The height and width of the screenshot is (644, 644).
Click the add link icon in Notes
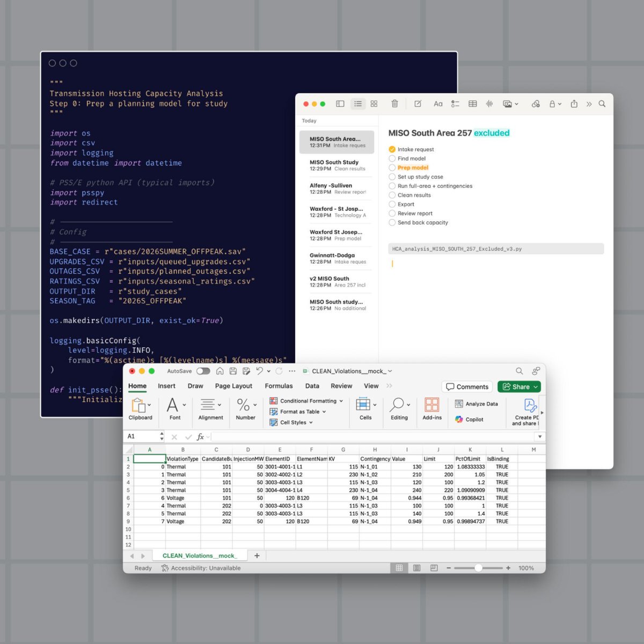(536, 104)
